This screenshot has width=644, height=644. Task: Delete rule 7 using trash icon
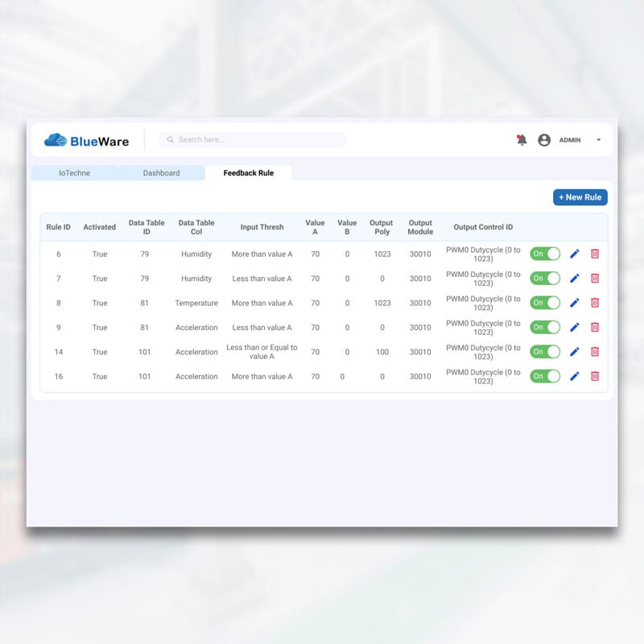point(595,279)
